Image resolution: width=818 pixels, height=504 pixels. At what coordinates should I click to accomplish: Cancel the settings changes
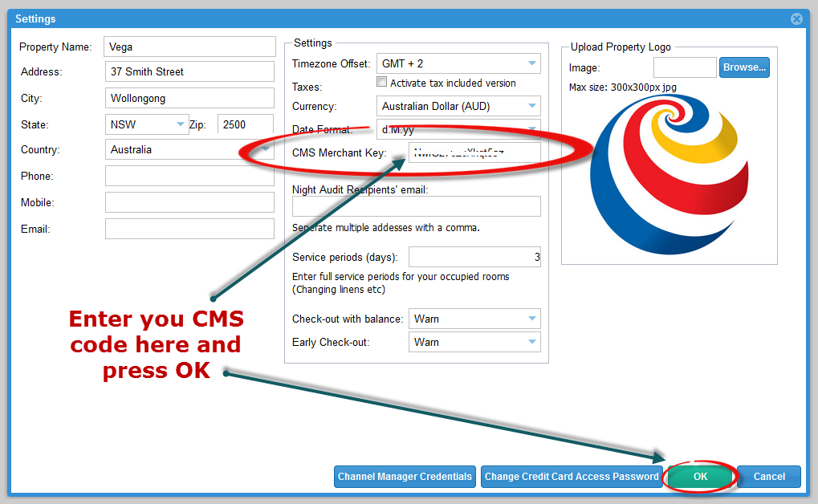point(768,477)
